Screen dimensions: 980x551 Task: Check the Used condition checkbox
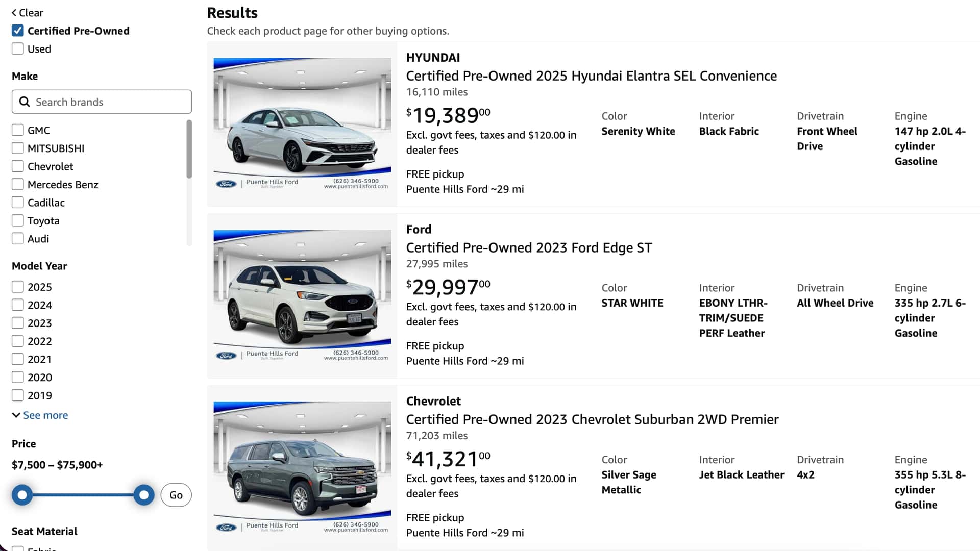point(18,49)
